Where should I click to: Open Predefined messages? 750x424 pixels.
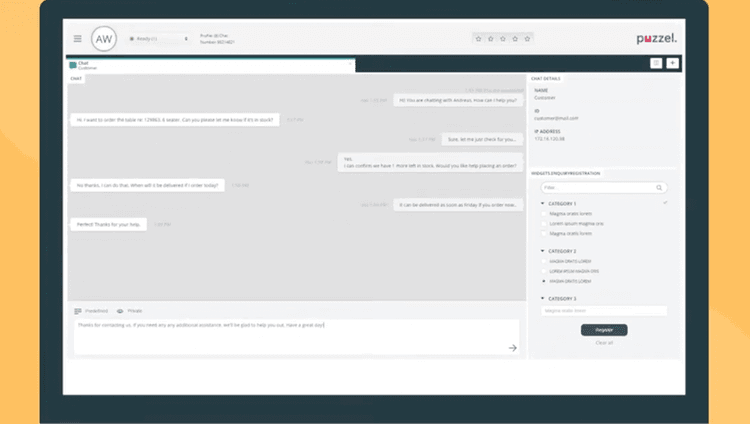pyautogui.click(x=91, y=311)
